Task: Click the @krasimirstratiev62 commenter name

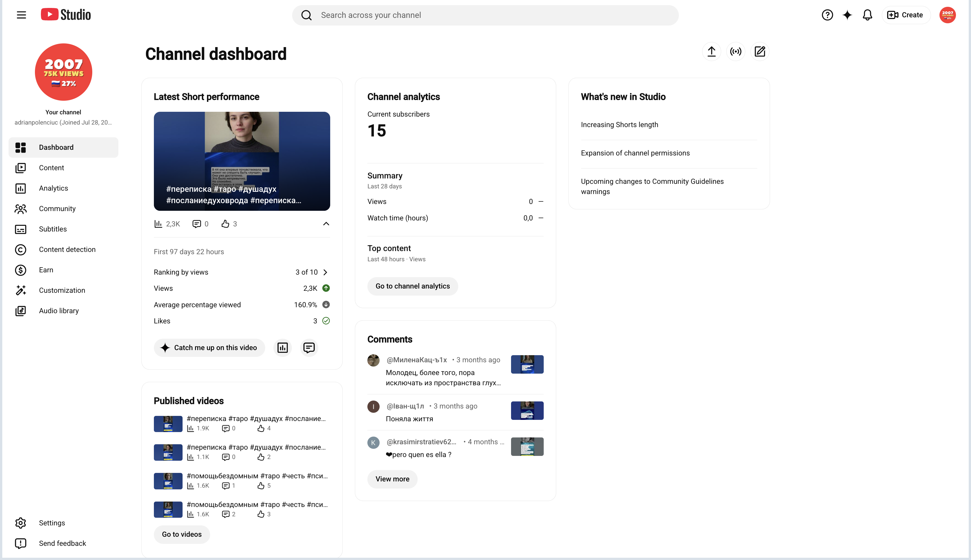Action: (421, 442)
